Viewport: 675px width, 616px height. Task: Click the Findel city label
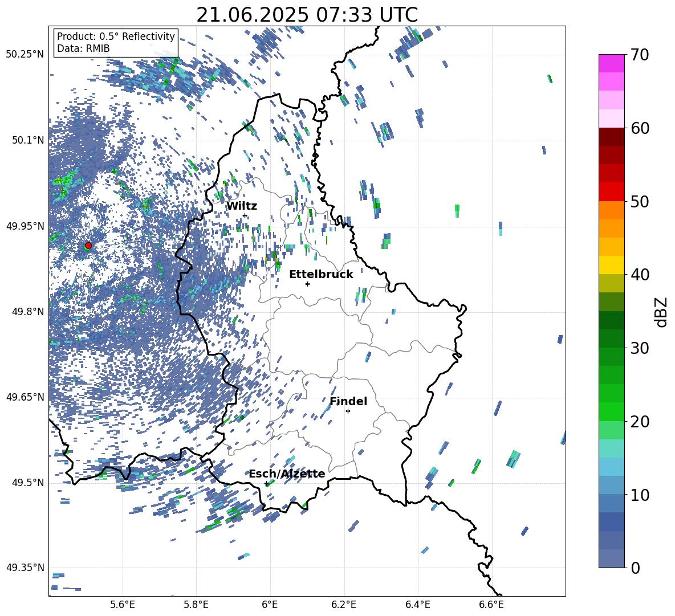[x=348, y=401]
